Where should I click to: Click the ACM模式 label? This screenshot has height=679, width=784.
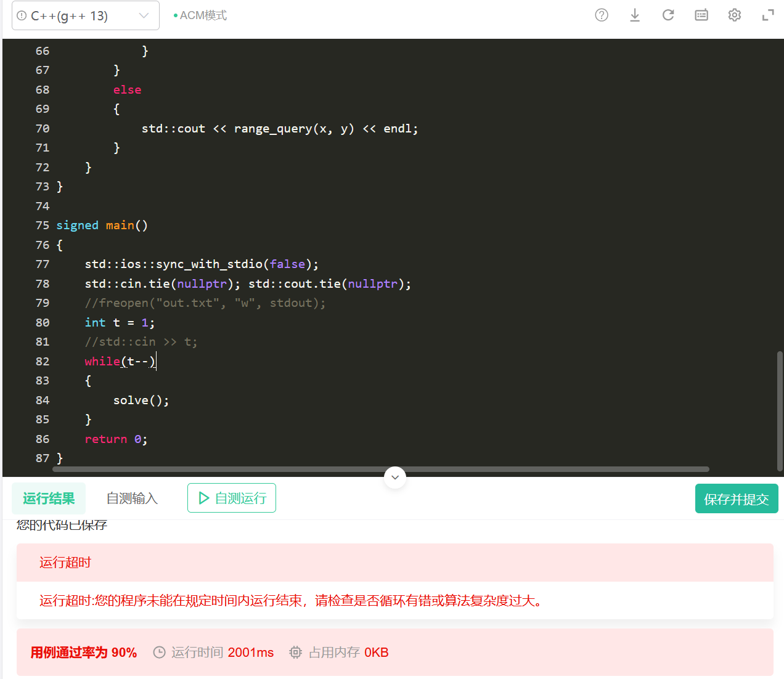[203, 15]
